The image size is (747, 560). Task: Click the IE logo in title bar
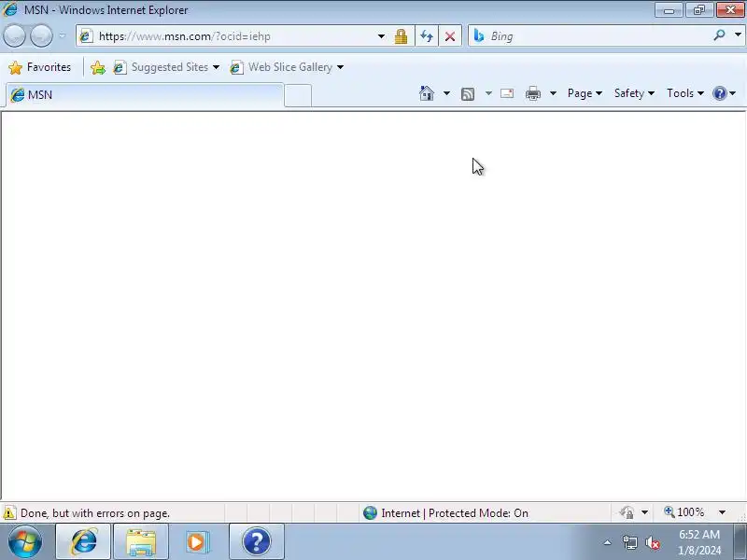10,9
